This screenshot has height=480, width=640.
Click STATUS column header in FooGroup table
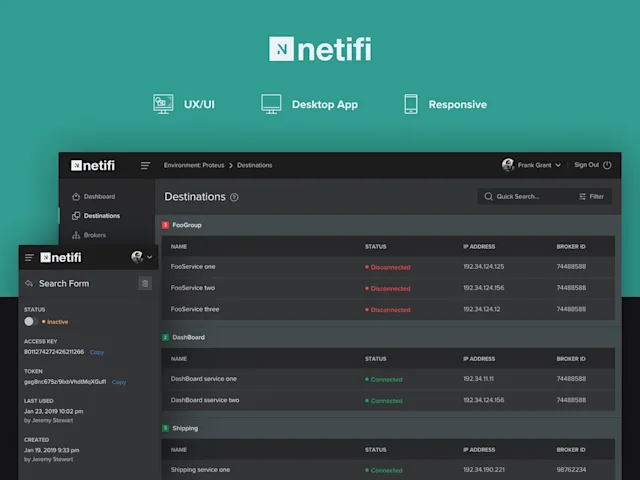(x=376, y=247)
